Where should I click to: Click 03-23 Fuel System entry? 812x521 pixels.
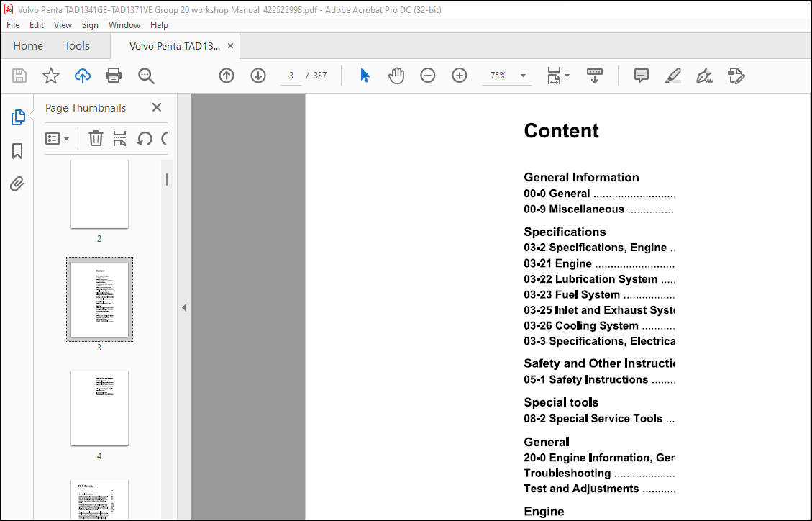point(598,294)
